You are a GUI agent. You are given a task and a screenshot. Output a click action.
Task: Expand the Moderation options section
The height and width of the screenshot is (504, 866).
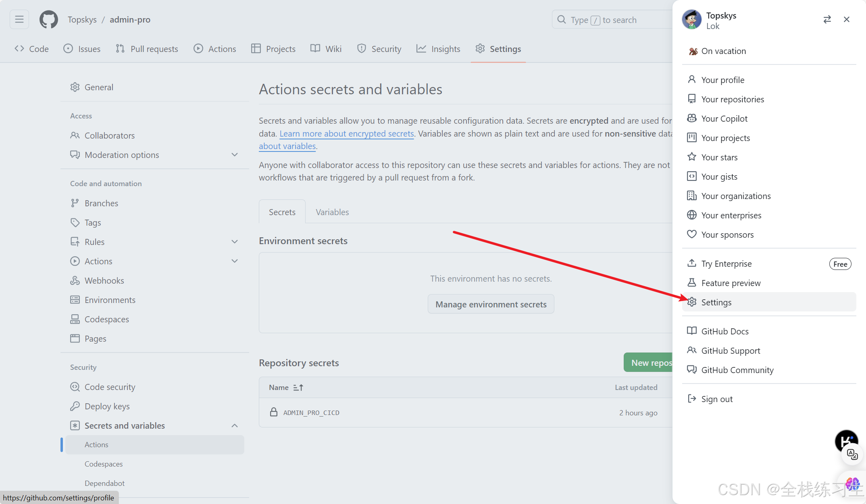click(x=235, y=155)
